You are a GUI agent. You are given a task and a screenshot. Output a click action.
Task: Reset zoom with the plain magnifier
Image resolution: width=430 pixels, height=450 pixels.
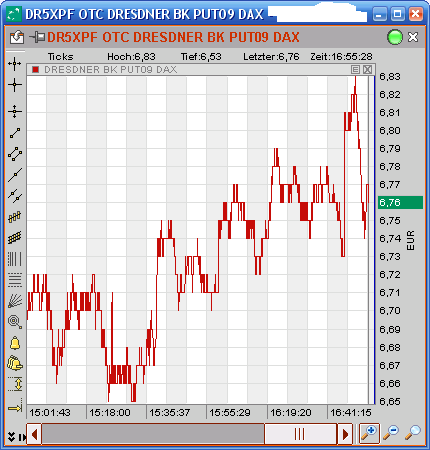click(413, 433)
